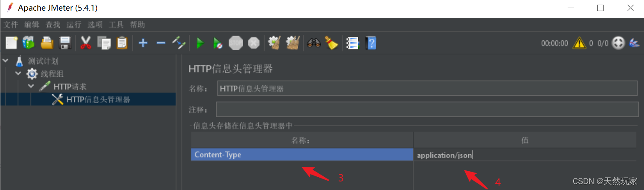Click the New test plan icon

coord(12,43)
